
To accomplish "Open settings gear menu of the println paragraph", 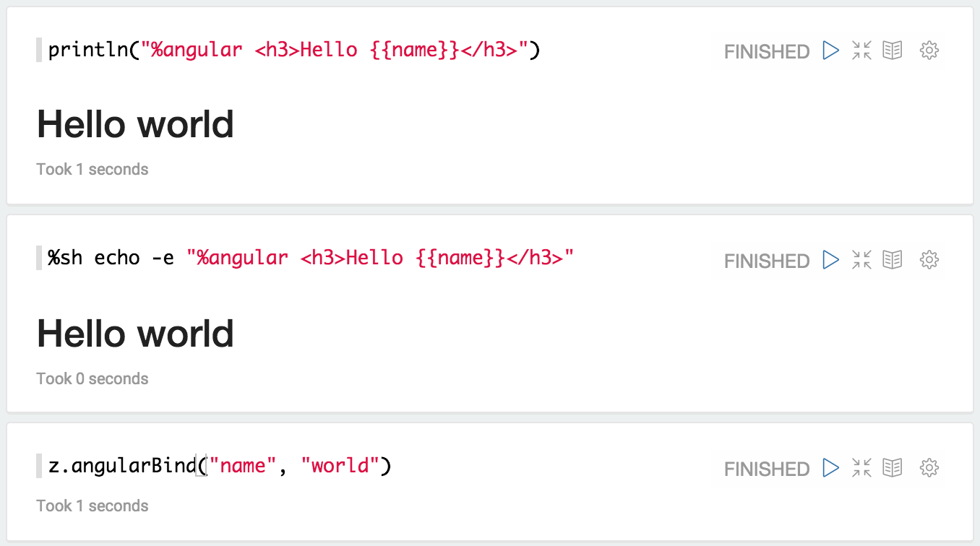I will pyautogui.click(x=929, y=51).
